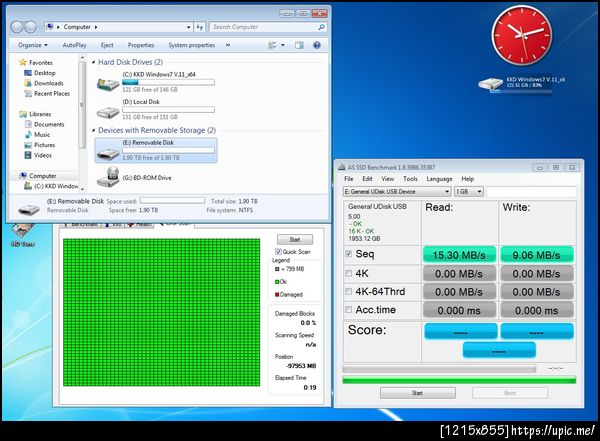Click the green progress bar in AS SSD
This screenshot has height=441, width=600.
click(459, 380)
